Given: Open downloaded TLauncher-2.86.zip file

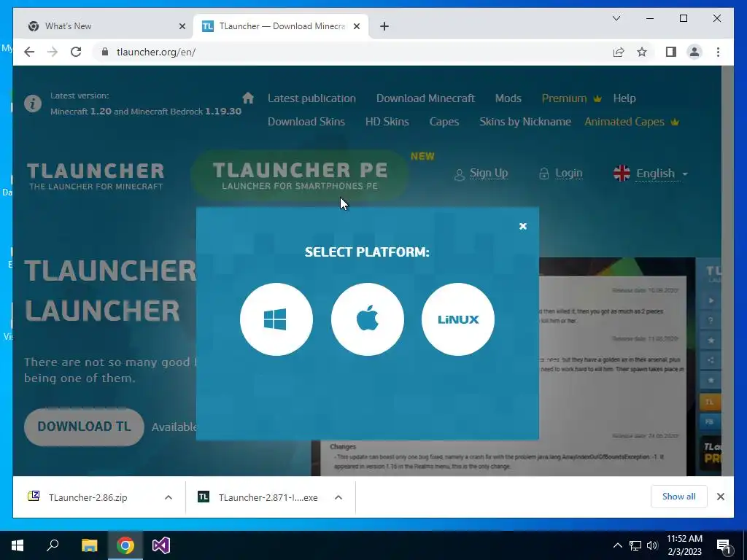Looking at the screenshot, I should coord(88,497).
